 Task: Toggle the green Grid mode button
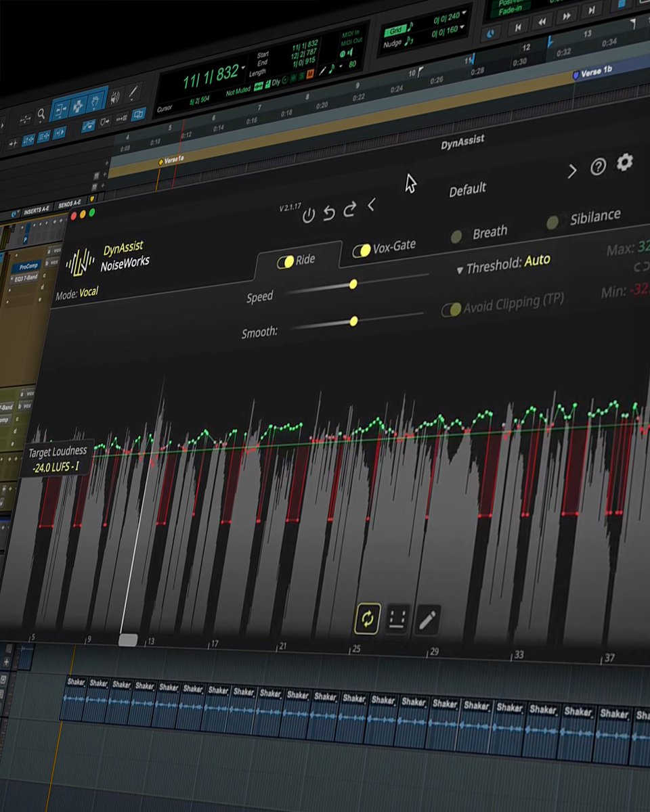[397, 30]
